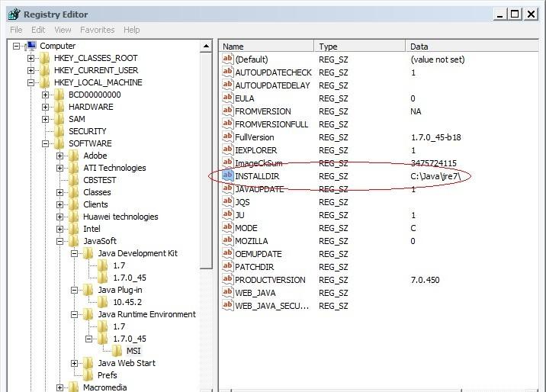Select the Clients key
The width and height of the screenshot is (546, 392).
(95, 204)
